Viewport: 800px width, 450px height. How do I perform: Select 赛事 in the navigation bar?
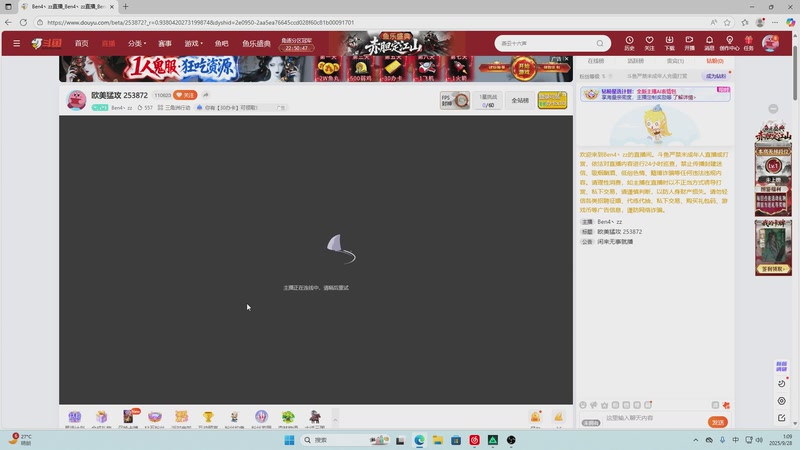pyautogui.click(x=165, y=43)
